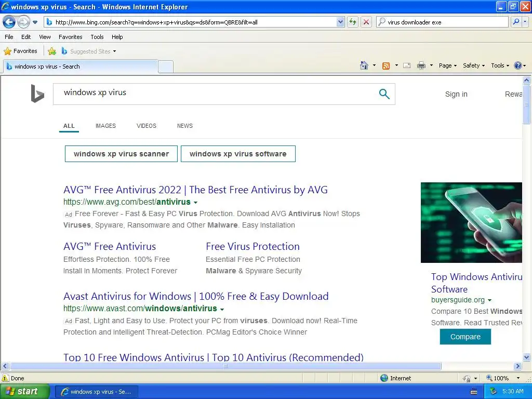This screenshot has width=532, height=399.
Task: Click the RSS Feeds icon
Action: tap(386, 66)
